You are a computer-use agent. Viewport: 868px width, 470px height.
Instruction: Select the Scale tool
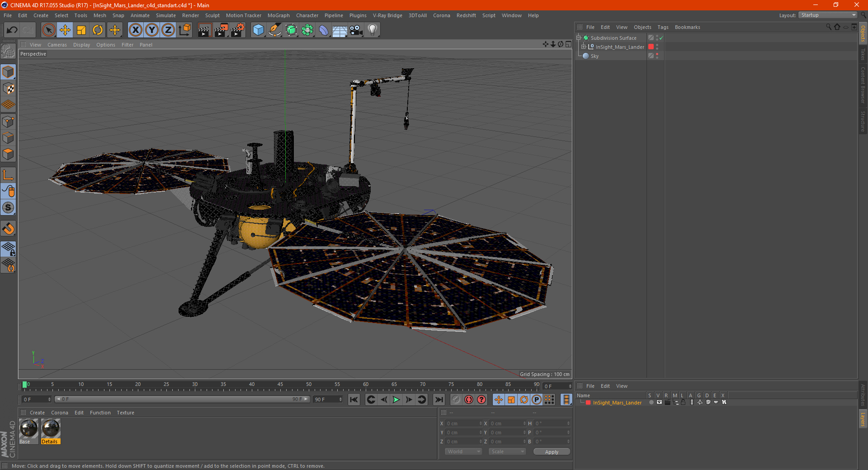81,30
